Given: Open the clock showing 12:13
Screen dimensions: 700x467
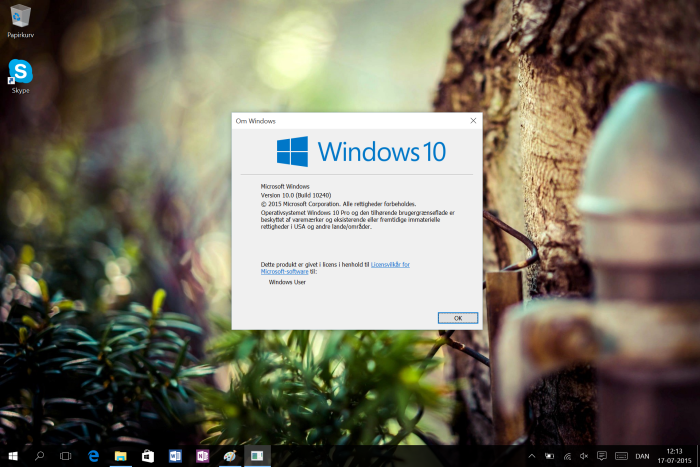Looking at the screenshot, I should (x=674, y=456).
